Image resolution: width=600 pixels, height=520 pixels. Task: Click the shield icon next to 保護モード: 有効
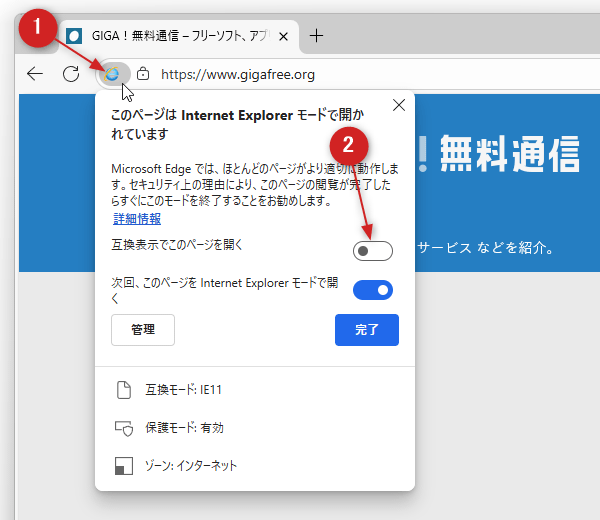[124, 428]
